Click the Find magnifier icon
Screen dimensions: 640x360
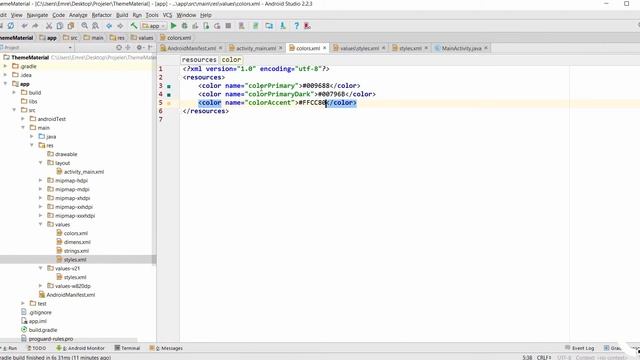(x=84, y=26)
